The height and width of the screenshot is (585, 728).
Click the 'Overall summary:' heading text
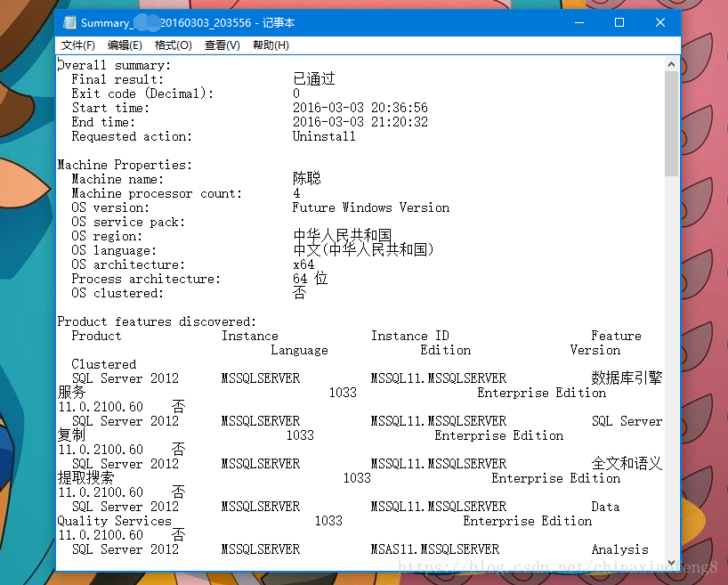pos(114,65)
